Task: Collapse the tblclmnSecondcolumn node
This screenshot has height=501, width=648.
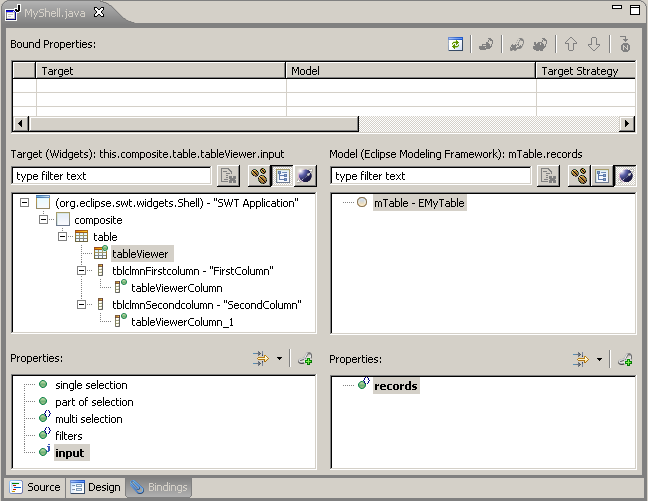Action: tap(81, 304)
